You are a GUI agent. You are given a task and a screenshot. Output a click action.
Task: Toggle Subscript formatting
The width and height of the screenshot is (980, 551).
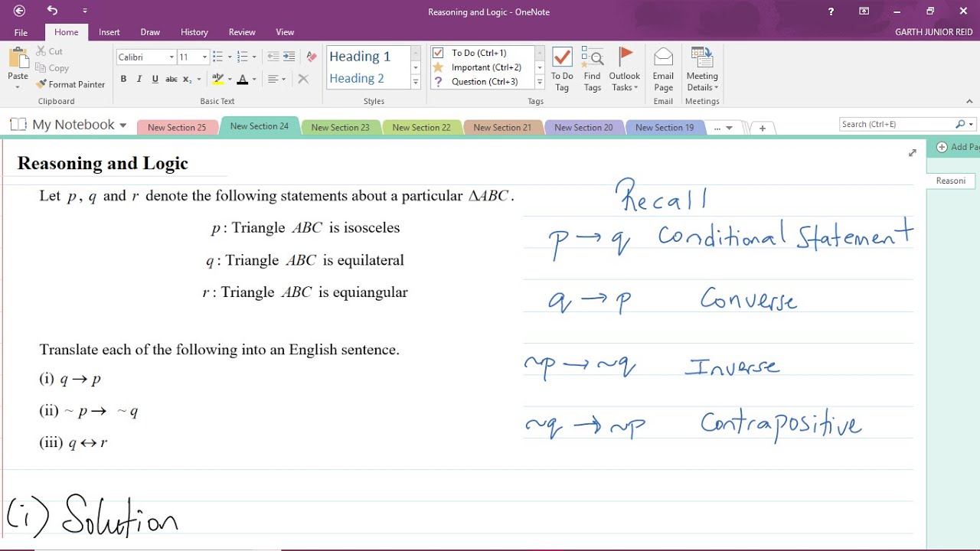(x=188, y=79)
